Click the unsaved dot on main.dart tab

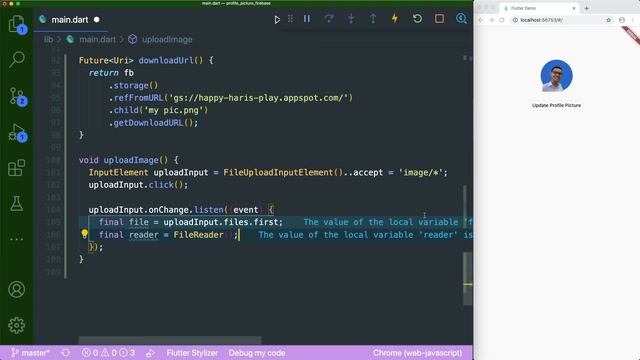tap(97, 20)
